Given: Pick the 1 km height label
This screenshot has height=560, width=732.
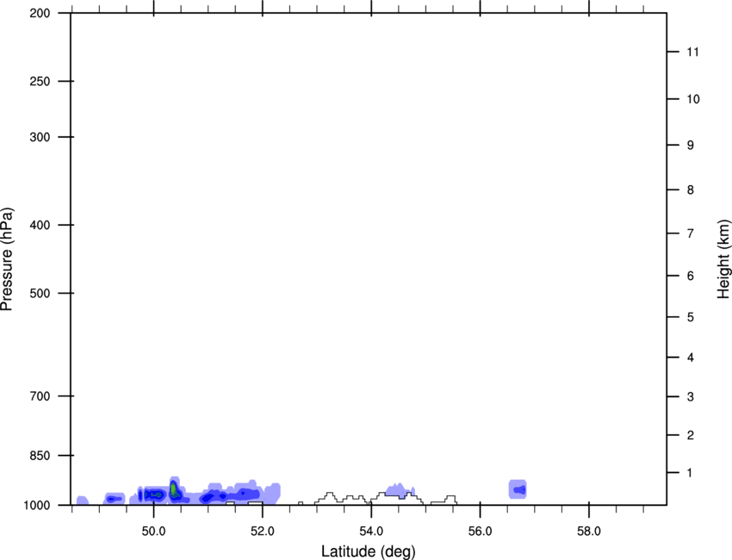Looking at the screenshot, I should [x=690, y=473].
